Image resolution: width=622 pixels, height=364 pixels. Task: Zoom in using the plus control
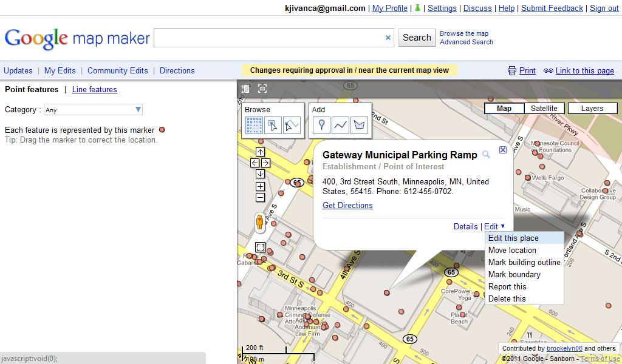[x=259, y=185]
